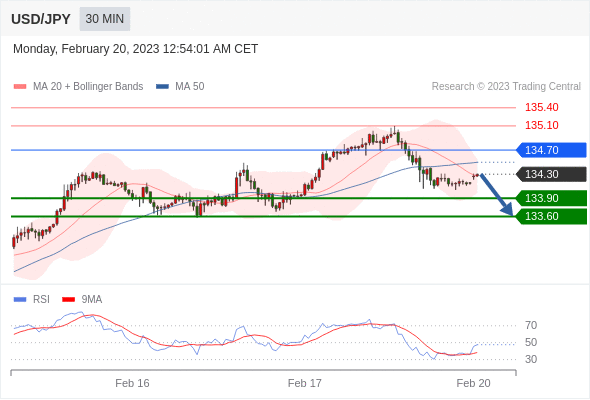
Task: Click the 135.10 resistance label
Action: 541,125
